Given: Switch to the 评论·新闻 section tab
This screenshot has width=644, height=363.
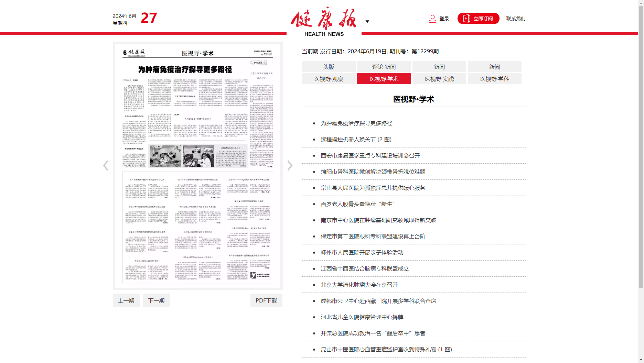Looking at the screenshot, I should click(x=384, y=67).
